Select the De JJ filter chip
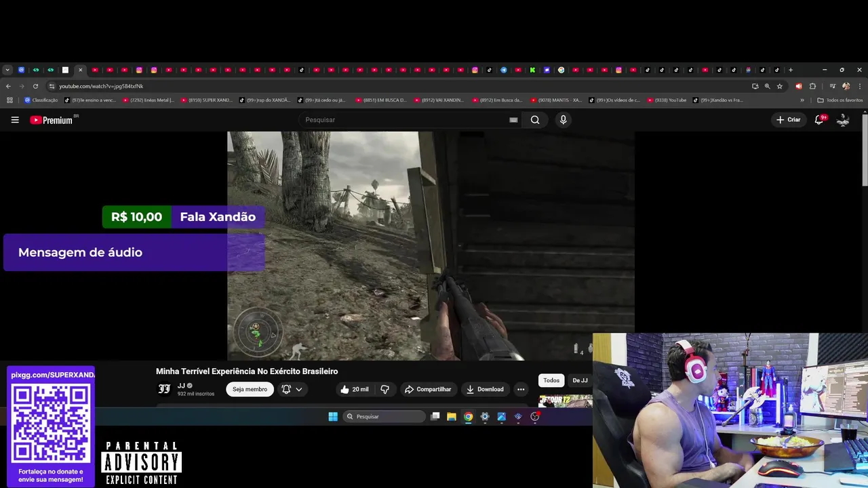Viewport: 868px width, 488px height. 580,380
